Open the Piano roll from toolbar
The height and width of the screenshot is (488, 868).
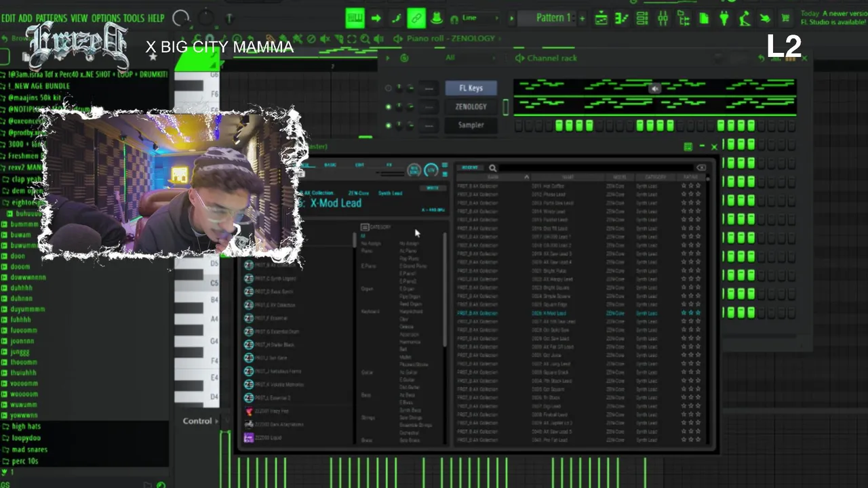(x=622, y=19)
